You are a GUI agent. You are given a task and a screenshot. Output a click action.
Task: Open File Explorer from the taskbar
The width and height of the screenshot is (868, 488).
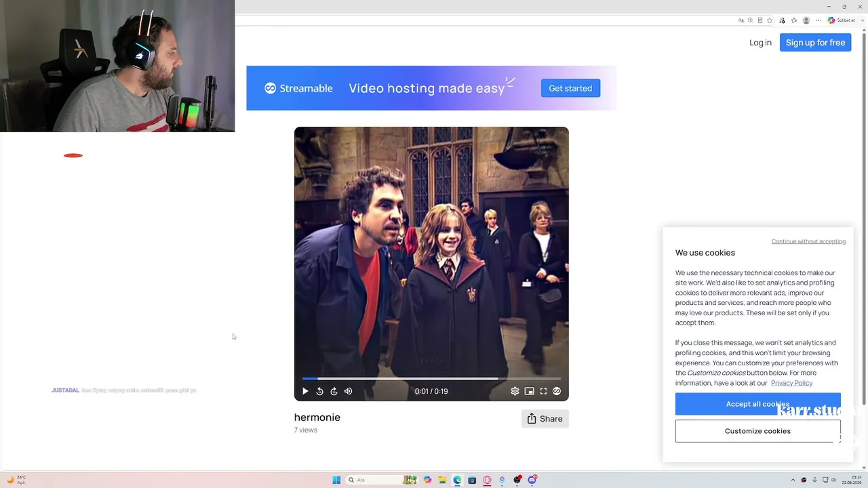pos(442,480)
